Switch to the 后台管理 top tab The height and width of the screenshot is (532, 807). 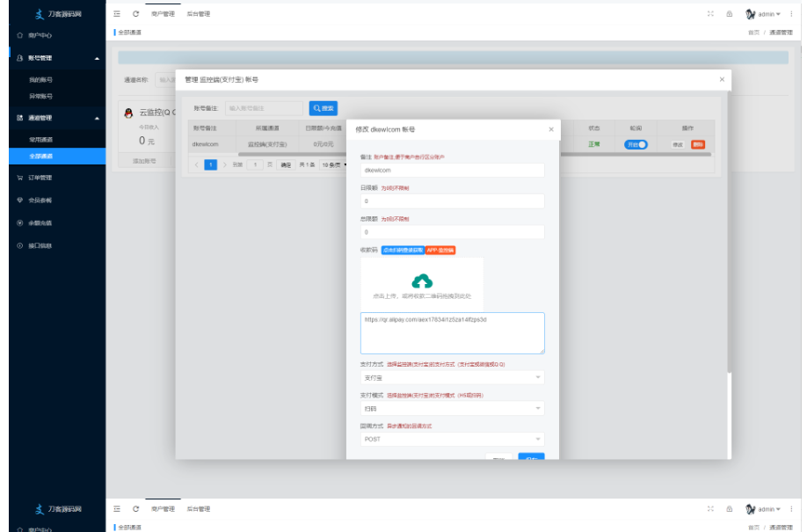pyautogui.click(x=199, y=14)
